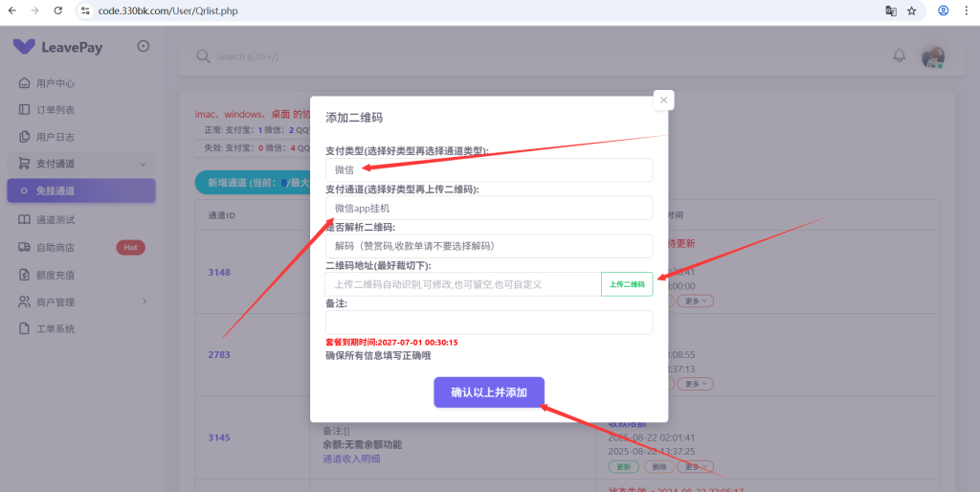
Task: Click the LeavePay logo
Action: tap(57, 47)
